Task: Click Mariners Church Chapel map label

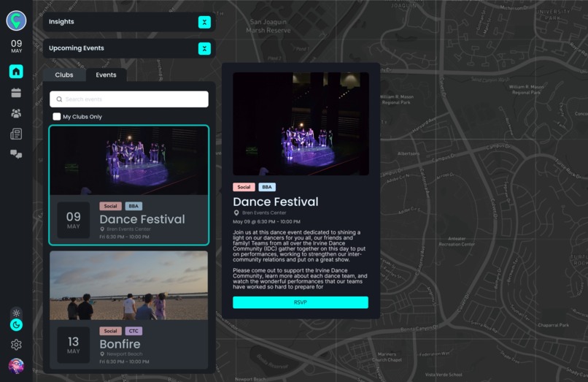Action: click(387, 357)
